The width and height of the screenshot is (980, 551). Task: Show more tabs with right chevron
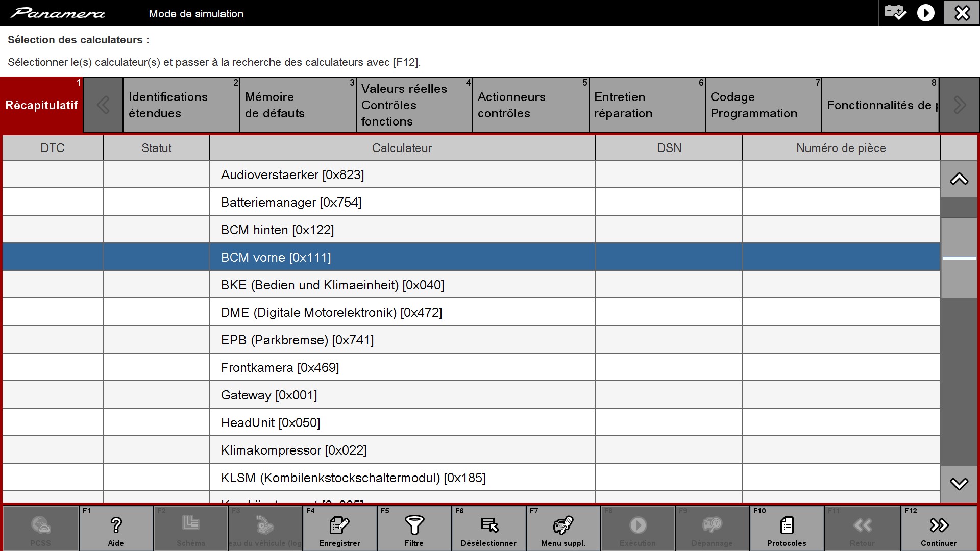[959, 105]
